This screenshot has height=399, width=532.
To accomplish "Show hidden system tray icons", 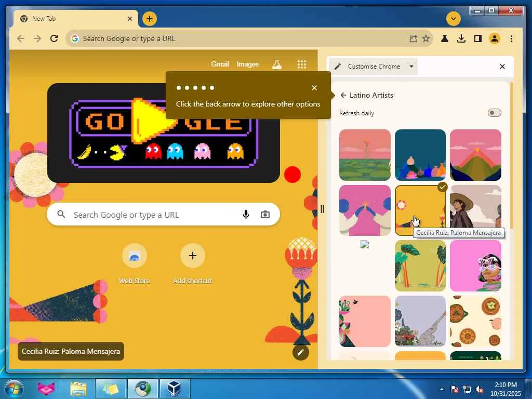I will 442,390.
